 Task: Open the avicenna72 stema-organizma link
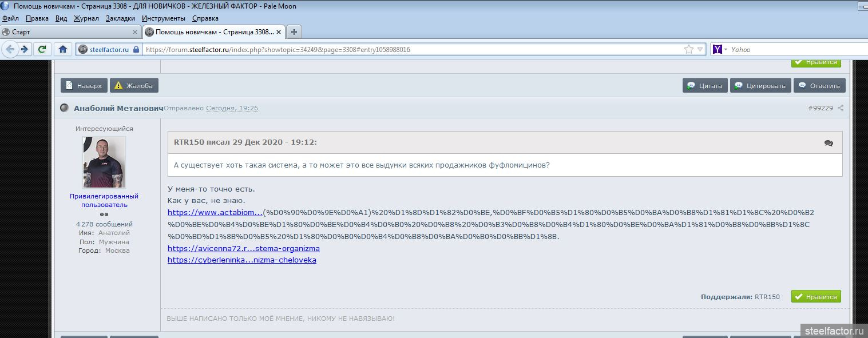coord(244,249)
